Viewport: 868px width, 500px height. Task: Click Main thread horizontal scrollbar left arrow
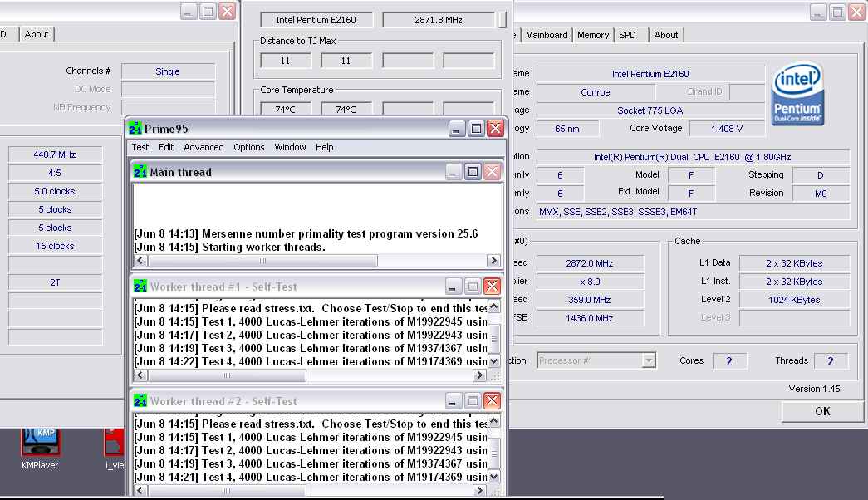tap(140, 261)
